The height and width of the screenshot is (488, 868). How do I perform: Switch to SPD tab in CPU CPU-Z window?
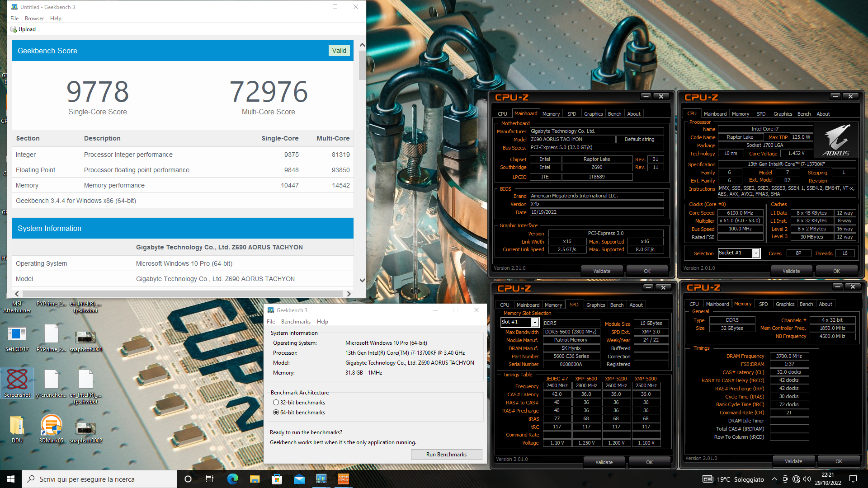pyautogui.click(x=761, y=114)
